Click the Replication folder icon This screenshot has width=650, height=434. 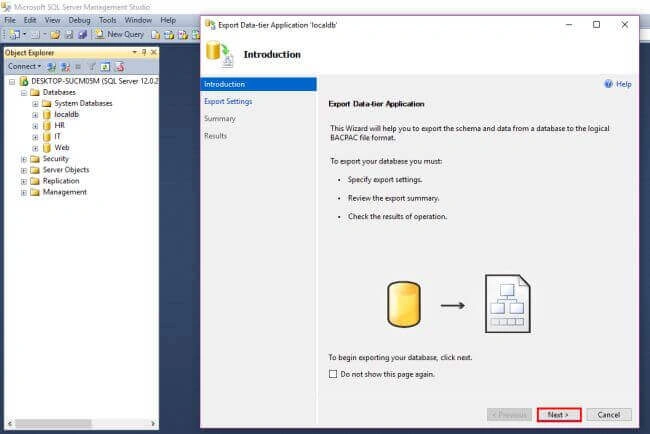click(x=35, y=181)
